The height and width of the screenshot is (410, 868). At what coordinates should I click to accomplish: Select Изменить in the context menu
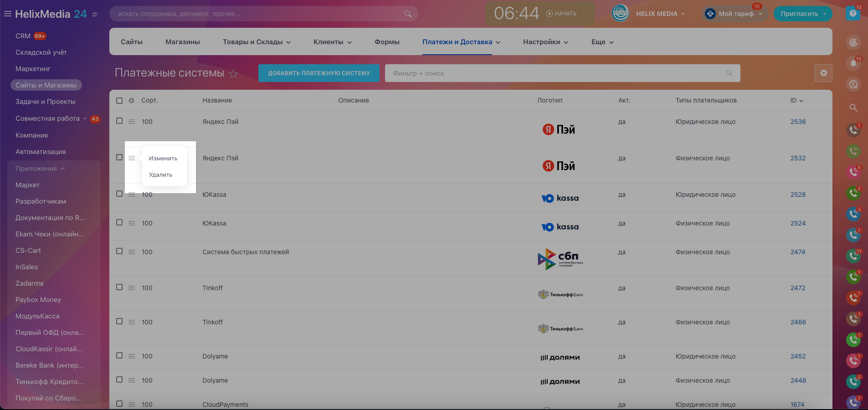pyautogui.click(x=163, y=159)
